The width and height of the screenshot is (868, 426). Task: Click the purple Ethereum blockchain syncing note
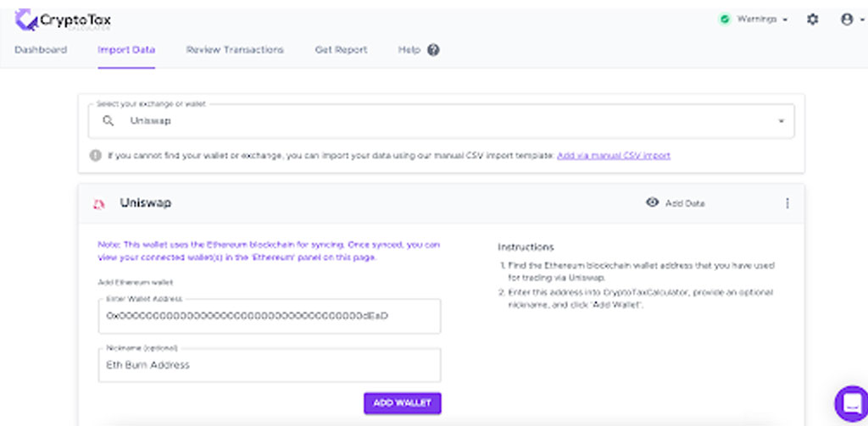(x=269, y=252)
